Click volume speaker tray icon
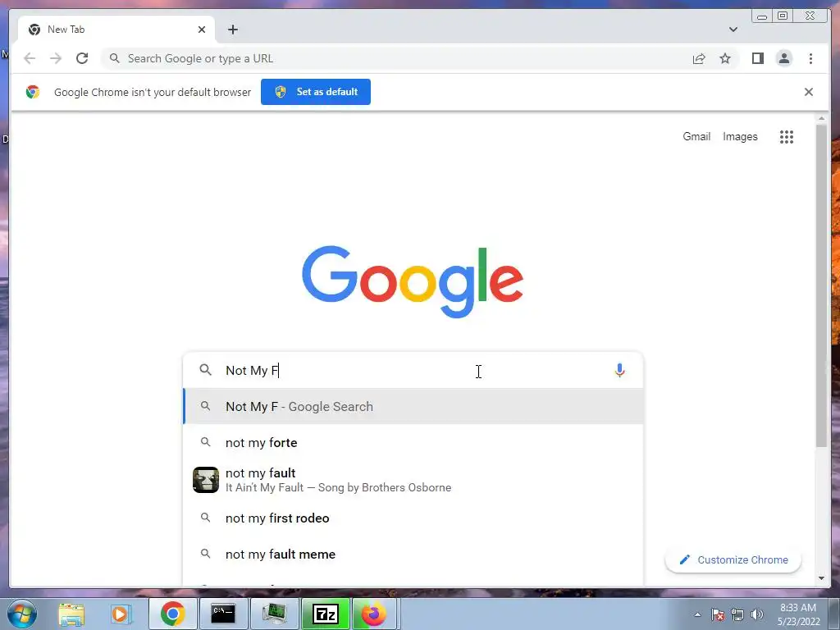840x630 pixels. pyautogui.click(x=757, y=614)
